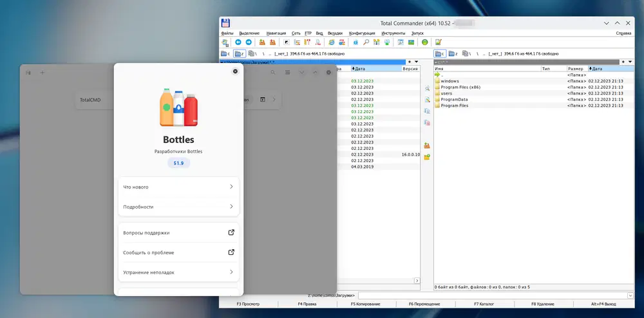Go back using the blue left arrow
Screen dimensions: 644x318
(238, 42)
